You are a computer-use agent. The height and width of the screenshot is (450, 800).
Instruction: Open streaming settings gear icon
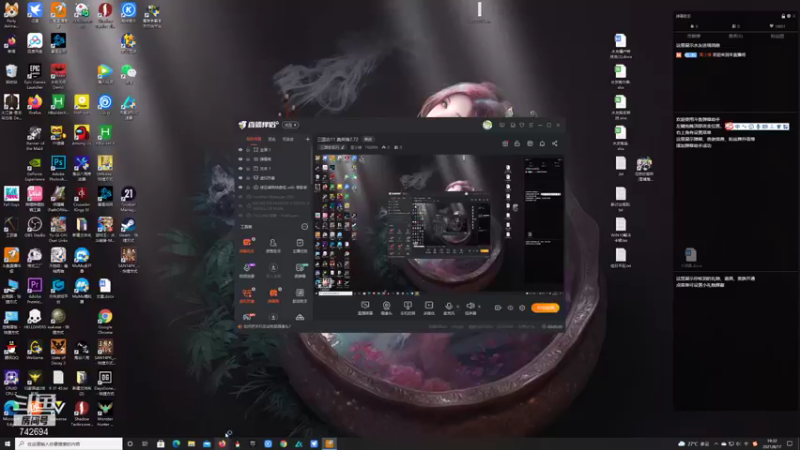(522, 308)
